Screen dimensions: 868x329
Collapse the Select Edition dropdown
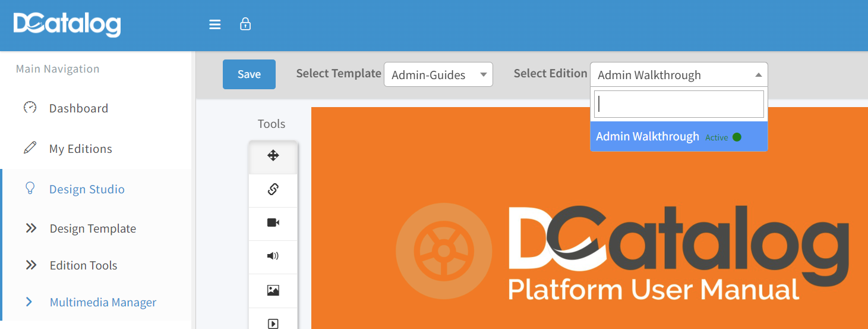point(679,74)
